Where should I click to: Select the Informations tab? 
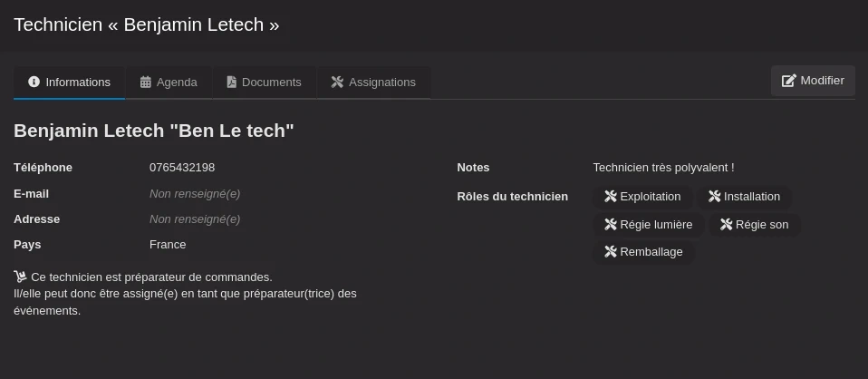point(70,82)
